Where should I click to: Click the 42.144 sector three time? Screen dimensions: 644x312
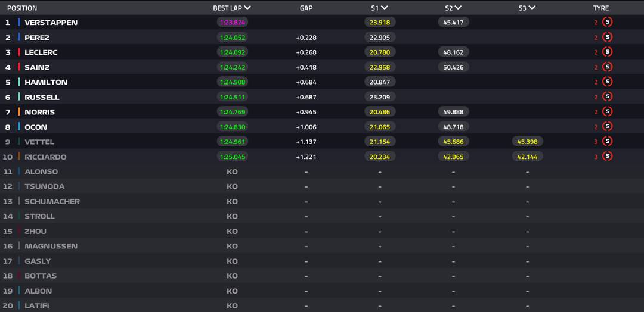click(527, 157)
